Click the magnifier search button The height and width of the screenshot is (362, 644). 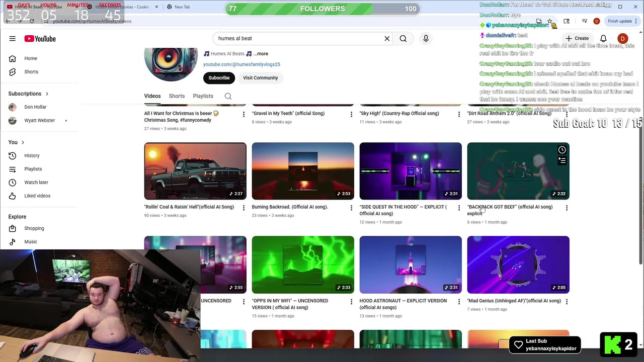pos(403,38)
